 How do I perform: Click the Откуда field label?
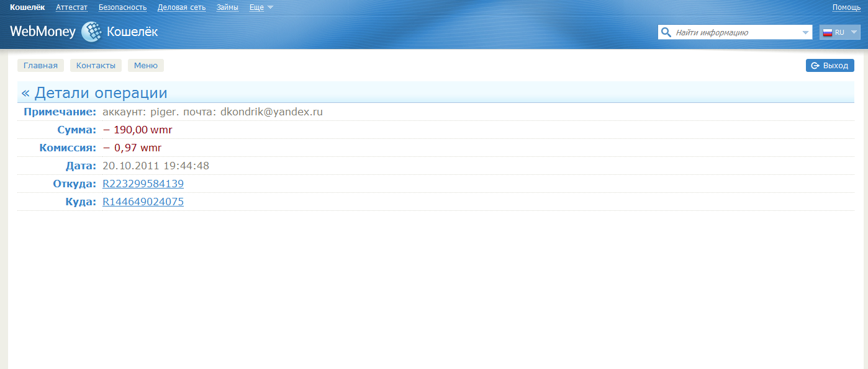pyautogui.click(x=75, y=184)
